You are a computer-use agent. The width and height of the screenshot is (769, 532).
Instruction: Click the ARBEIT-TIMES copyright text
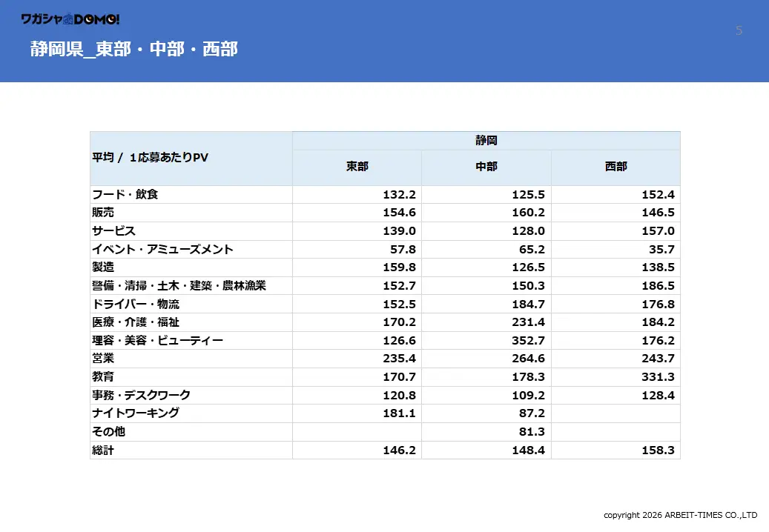(679, 515)
